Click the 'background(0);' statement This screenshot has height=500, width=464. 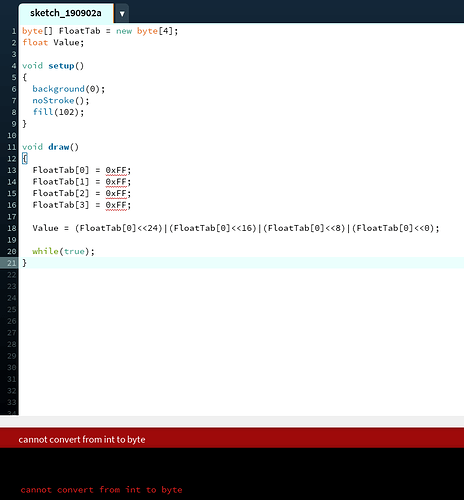[x=69, y=89]
